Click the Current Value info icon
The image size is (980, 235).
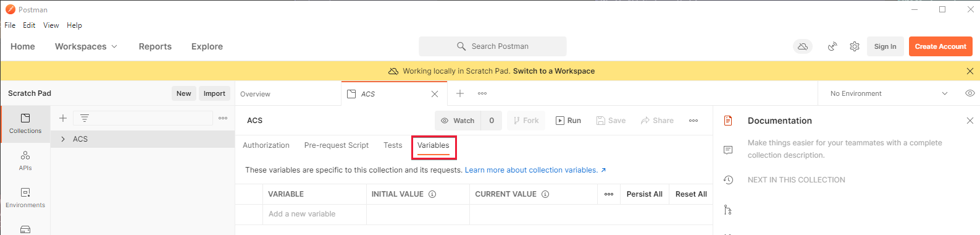coord(545,194)
